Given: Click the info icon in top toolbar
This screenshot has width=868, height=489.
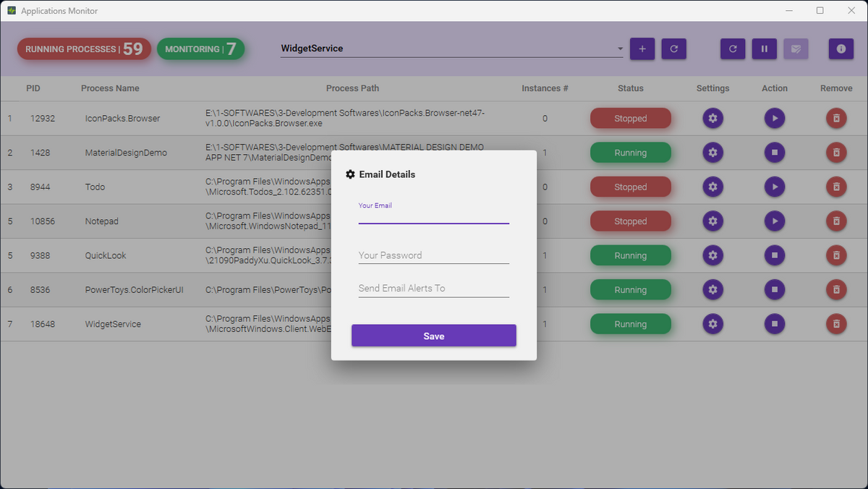Looking at the screenshot, I should tap(841, 49).
